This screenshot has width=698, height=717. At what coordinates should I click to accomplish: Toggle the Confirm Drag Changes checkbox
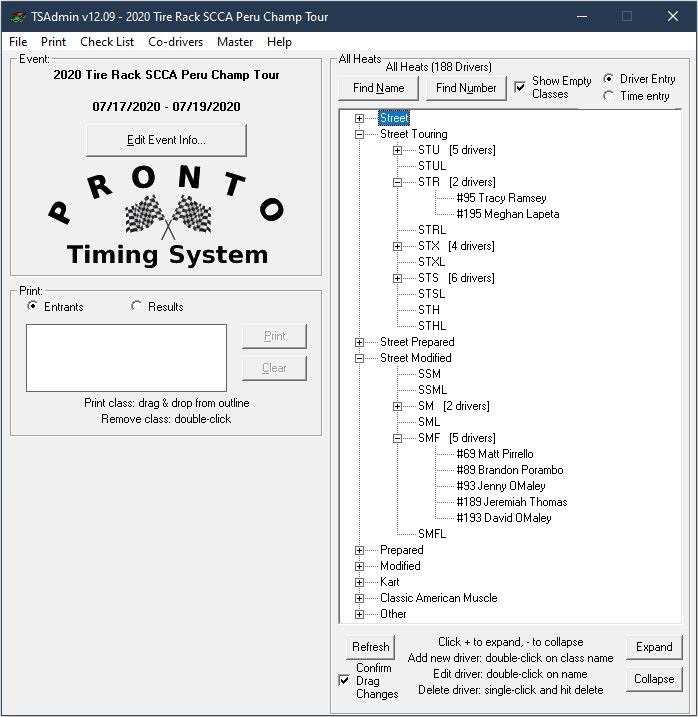click(344, 680)
